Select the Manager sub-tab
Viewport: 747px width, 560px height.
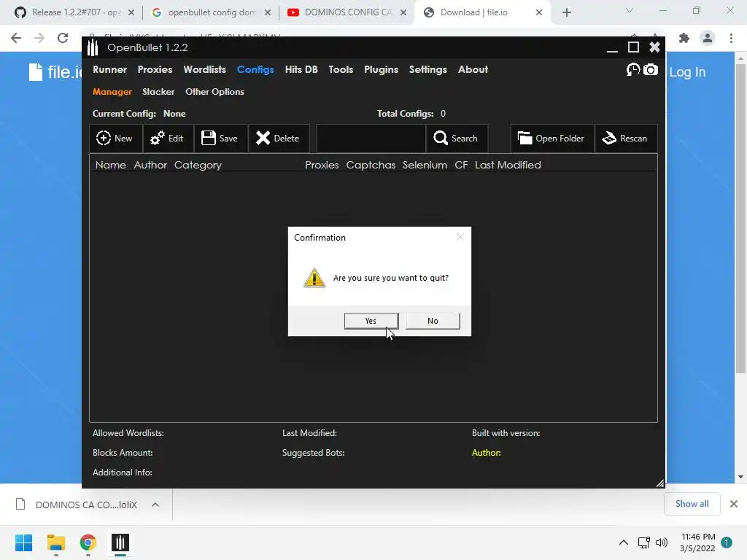pos(112,92)
